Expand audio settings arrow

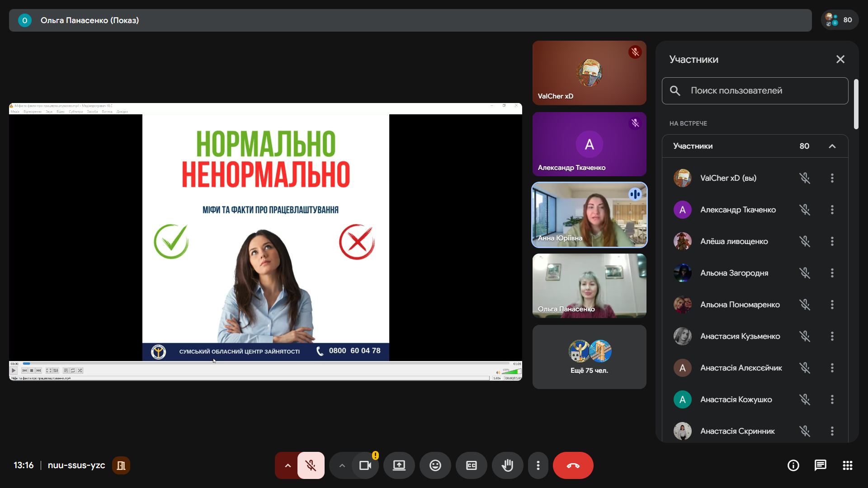click(288, 465)
